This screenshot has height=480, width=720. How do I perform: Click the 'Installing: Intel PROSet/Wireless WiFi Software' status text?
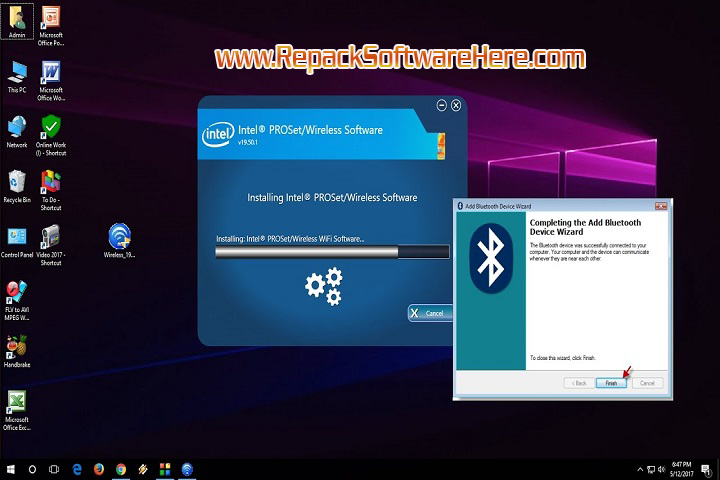pos(290,239)
